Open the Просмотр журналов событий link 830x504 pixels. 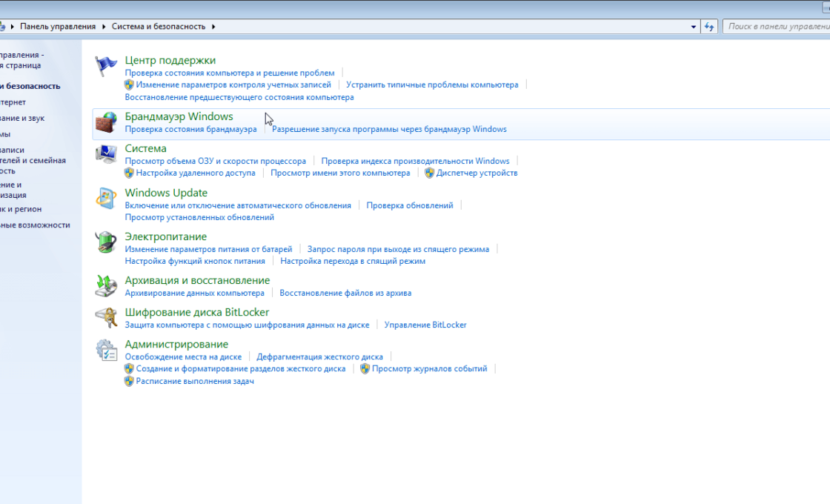[429, 368]
